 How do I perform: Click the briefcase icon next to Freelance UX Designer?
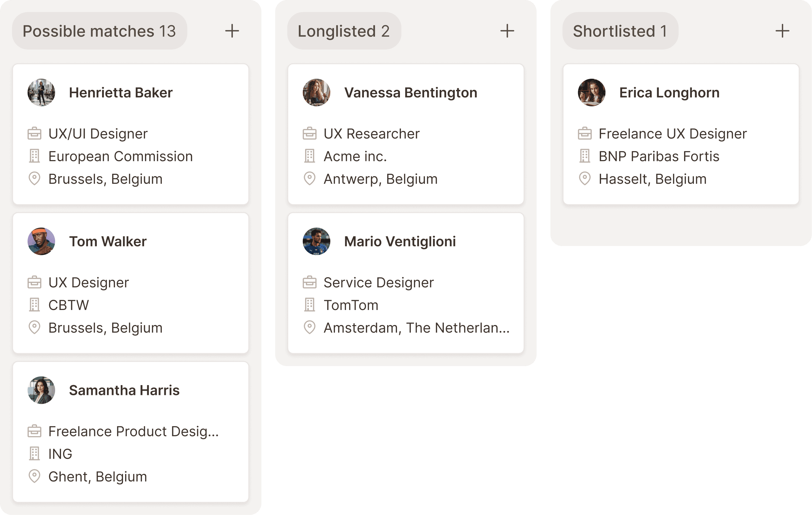(x=585, y=133)
